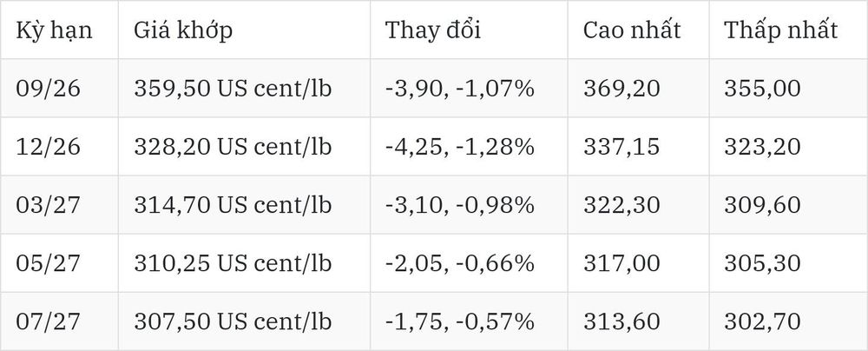Click the -3,90, -1,07% change cell
This screenshot has width=868, height=351.
tap(460, 88)
